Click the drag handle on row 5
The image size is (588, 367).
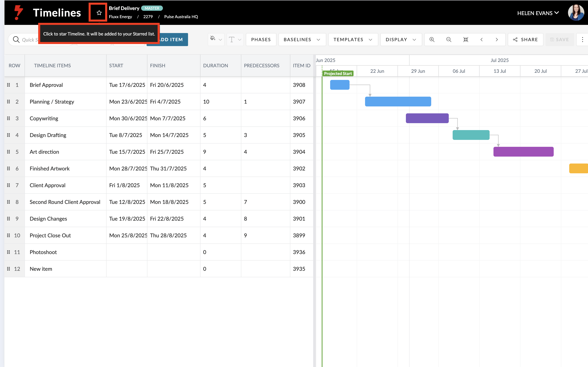pos(9,152)
